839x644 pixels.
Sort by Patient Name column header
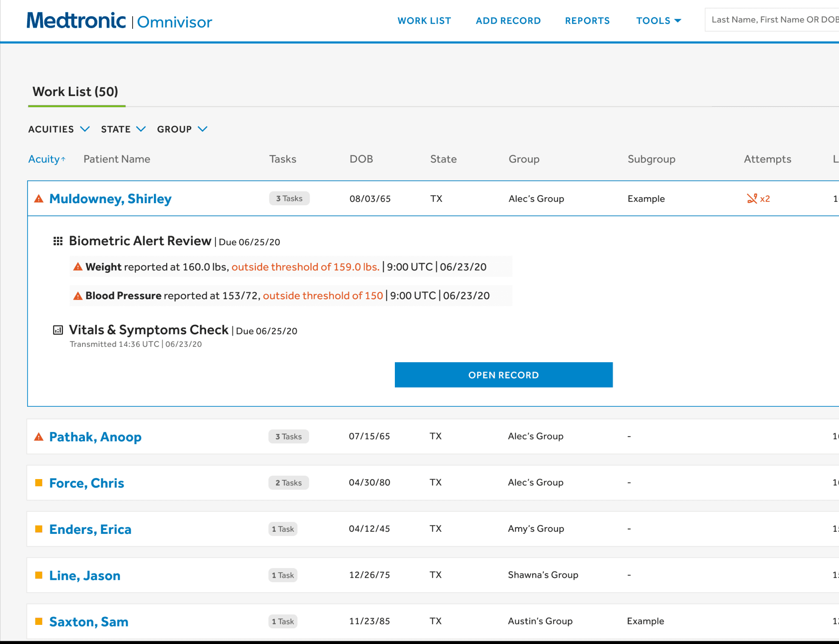(x=117, y=159)
